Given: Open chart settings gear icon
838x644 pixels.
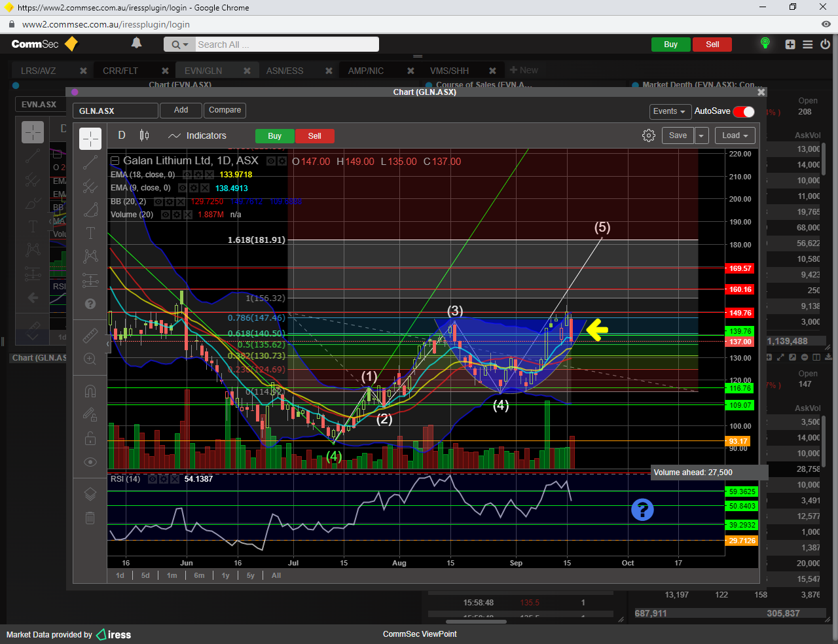Looking at the screenshot, I should click(x=649, y=135).
